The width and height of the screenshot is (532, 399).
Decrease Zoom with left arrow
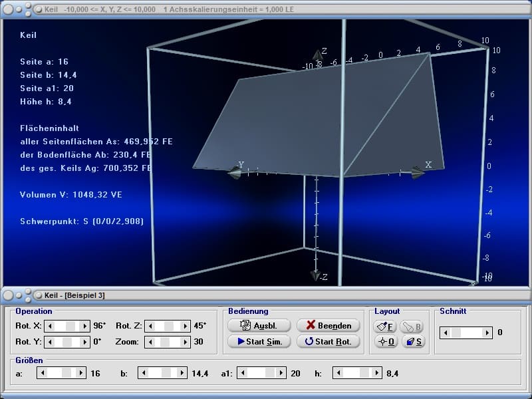pyautogui.click(x=150, y=342)
